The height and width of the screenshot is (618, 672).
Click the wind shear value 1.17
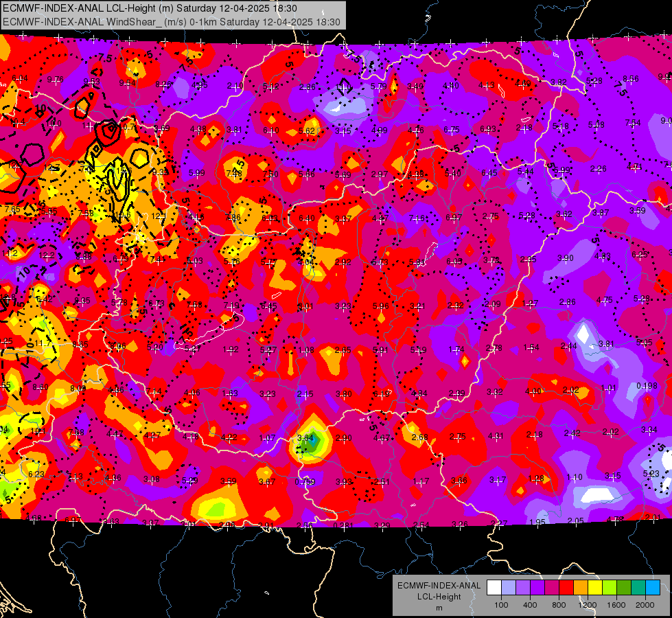click(x=421, y=481)
